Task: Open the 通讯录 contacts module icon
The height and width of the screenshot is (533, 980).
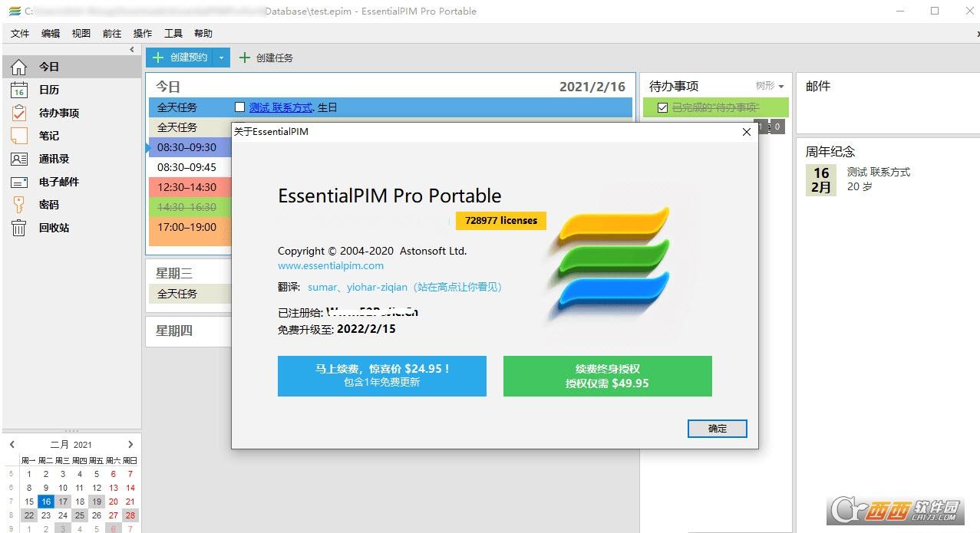Action: click(18, 159)
